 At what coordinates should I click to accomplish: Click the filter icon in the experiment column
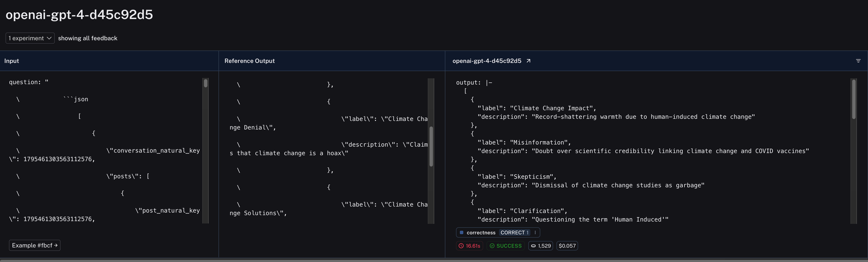coord(858,61)
